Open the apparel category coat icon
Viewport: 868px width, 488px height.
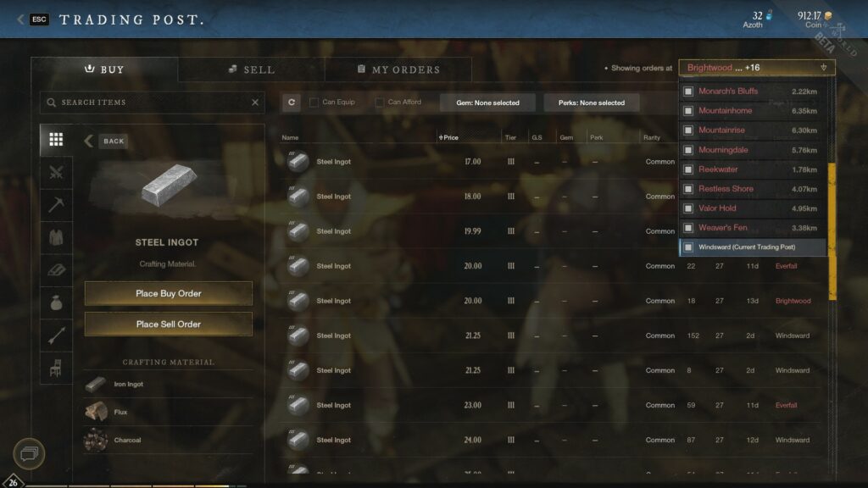pyautogui.click(x=56, y=237)
